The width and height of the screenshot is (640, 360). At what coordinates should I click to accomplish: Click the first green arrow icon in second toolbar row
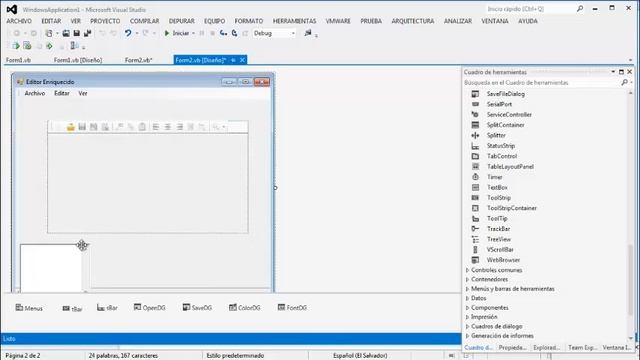[16, 46]
